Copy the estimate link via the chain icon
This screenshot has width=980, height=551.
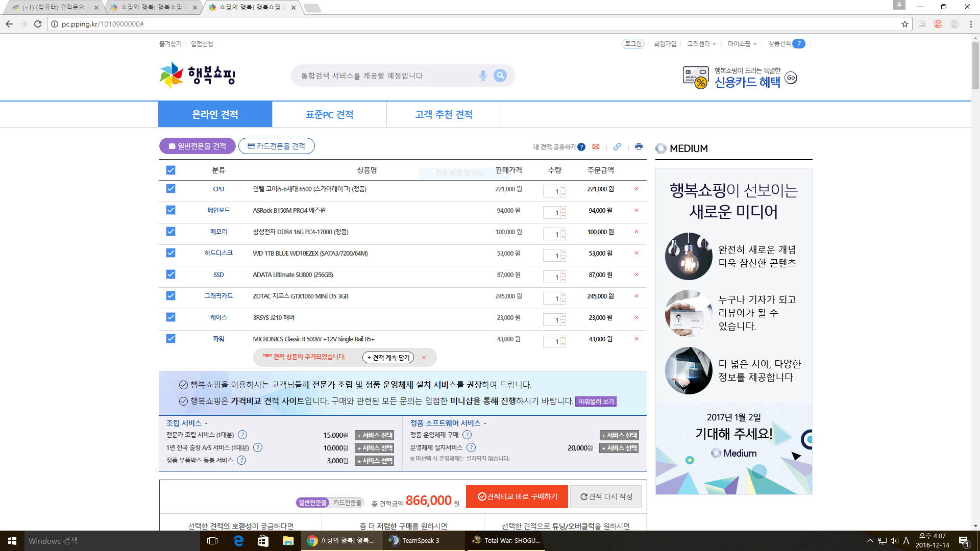(617, 147)
